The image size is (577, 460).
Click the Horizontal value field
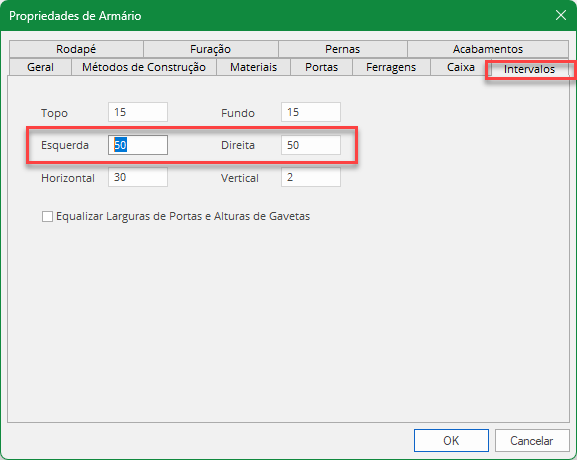(138, 177)
